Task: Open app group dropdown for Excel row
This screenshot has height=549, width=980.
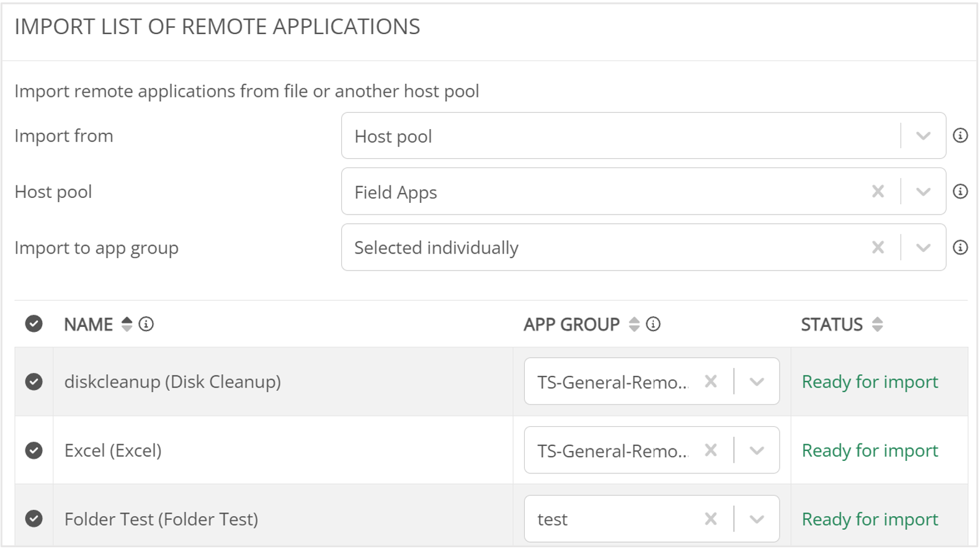Action: click(756, 450)
